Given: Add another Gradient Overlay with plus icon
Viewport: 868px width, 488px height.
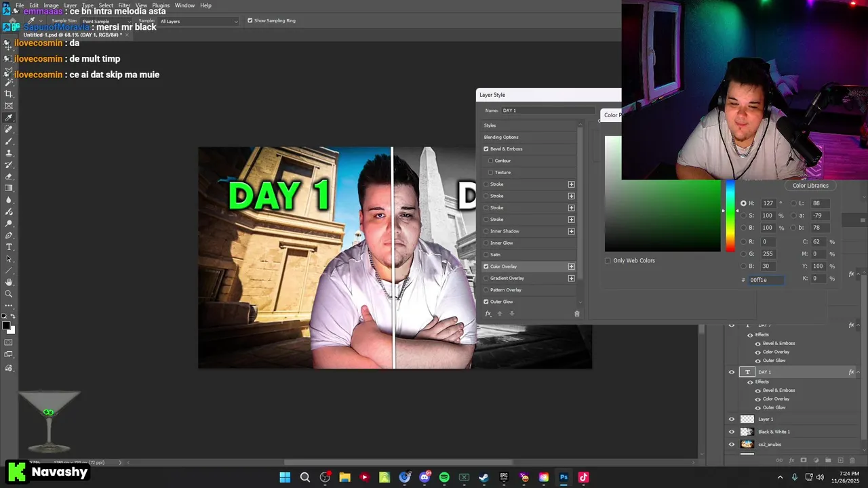Looking at the screenshot, I should point(571,278).
